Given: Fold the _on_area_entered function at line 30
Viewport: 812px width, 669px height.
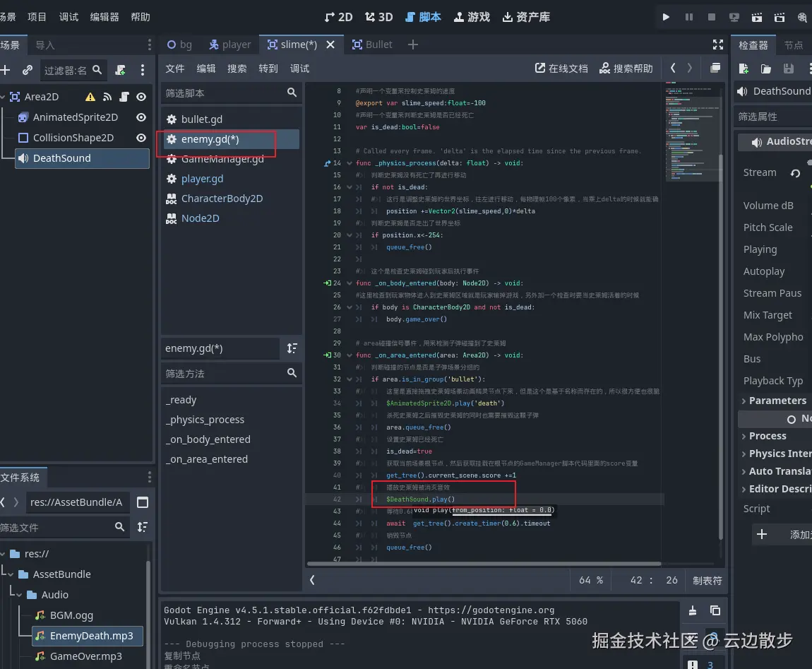Looking at the screenshot, I should pyautogui.click(x=349, y=355).
